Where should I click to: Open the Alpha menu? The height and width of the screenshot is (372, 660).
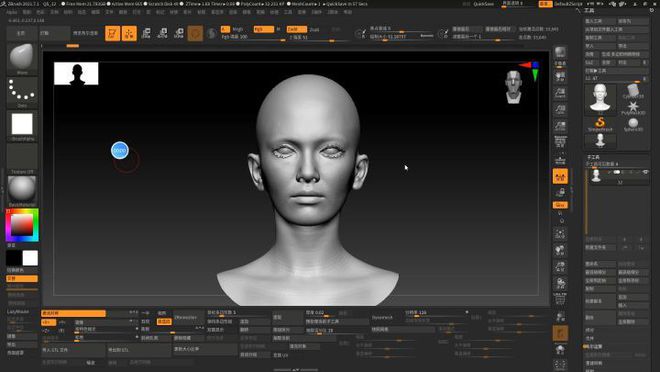[x=12, y=12]
